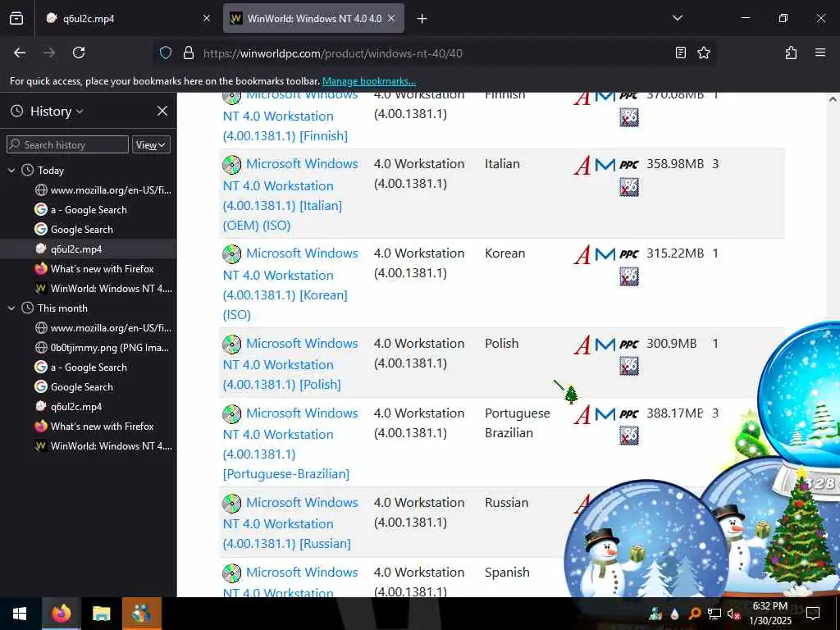Open the extensions puzzle icon

click(x=791, y=52)
